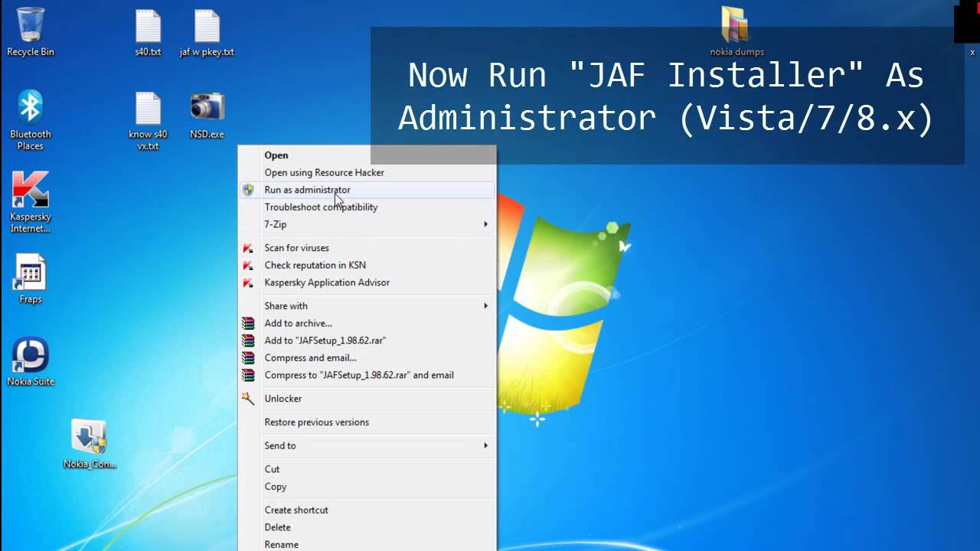Image resolution: width=980 pixels, height=551 pixels.
Task: Click Kaspersky icon next to Kaspersky Application Advisor
Action: tap(248, 282)
